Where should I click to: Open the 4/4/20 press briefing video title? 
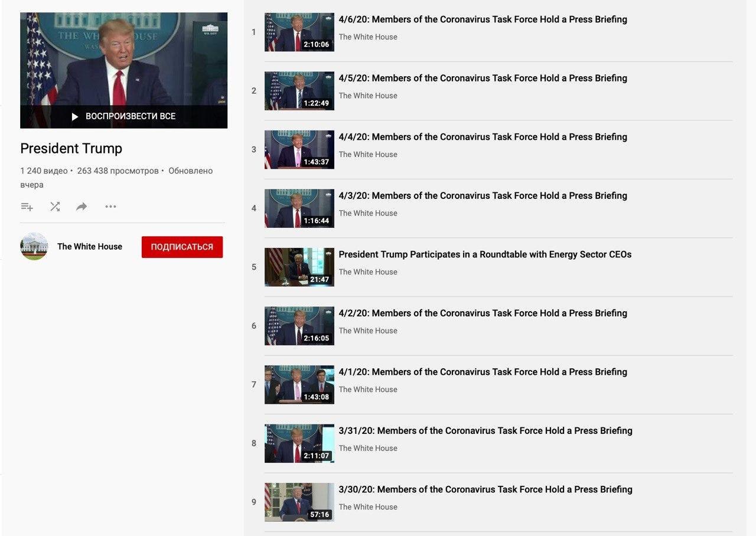click(x=483, y=137)
